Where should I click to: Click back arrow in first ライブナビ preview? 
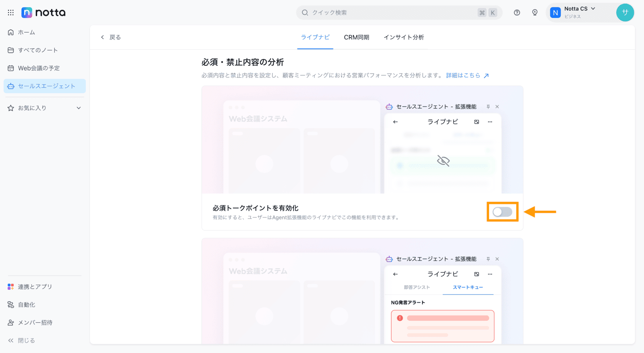(x=395, y=122)
